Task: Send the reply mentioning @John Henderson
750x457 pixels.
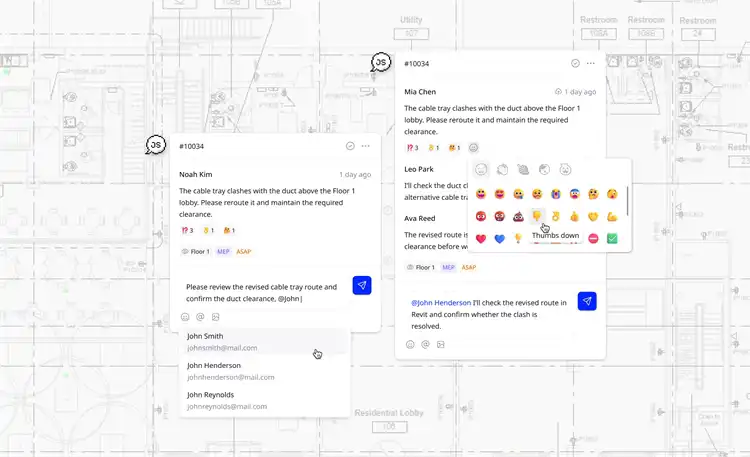Action: tap(587, 301)
